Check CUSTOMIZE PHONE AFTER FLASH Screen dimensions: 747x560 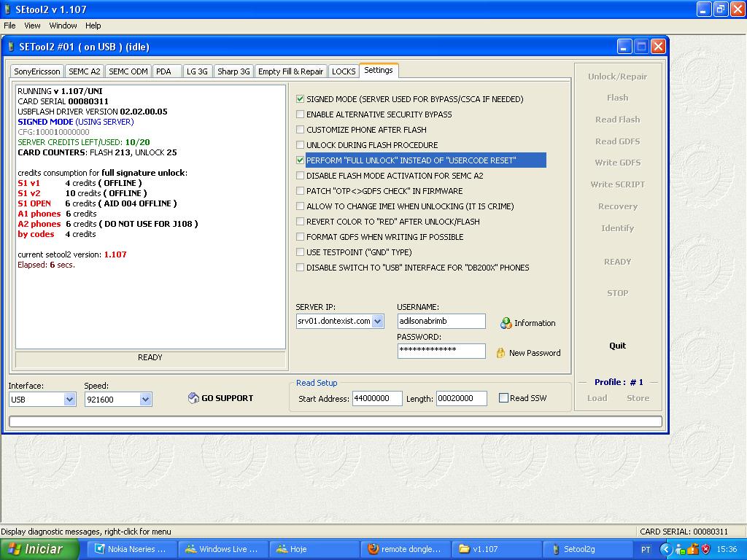point(300,130)
